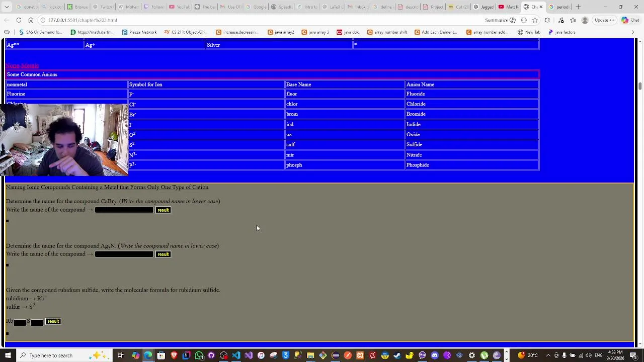Switch to the YouTube tab

point(180,7)
